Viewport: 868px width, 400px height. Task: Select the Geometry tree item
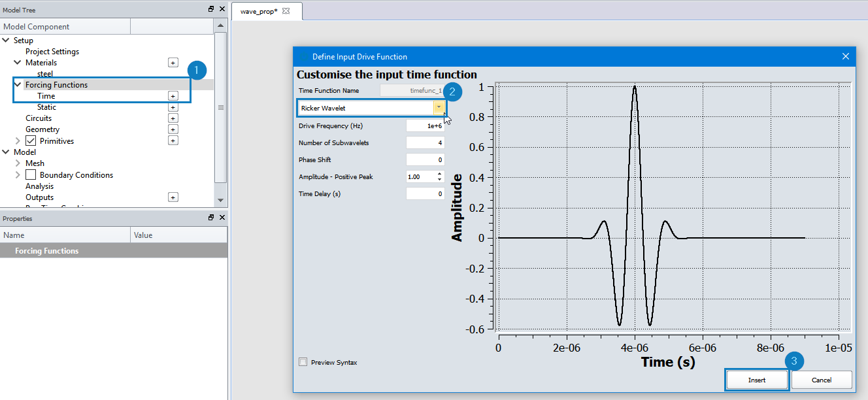[x=42, y=129]
